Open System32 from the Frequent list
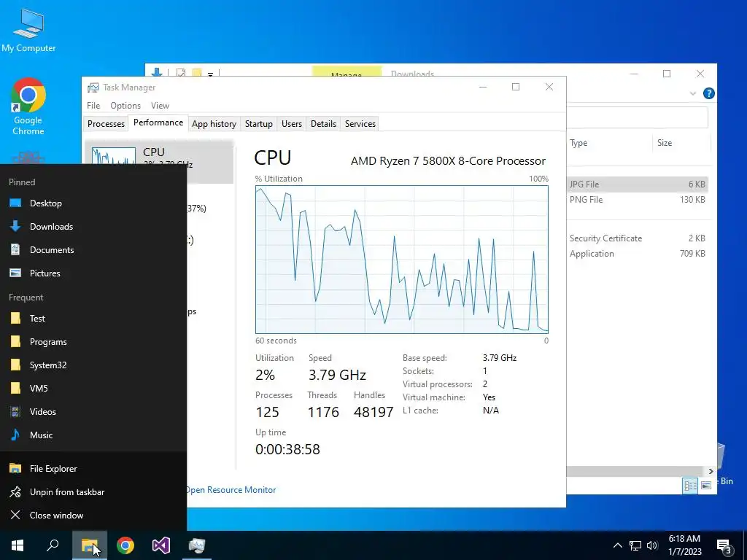Screen dimensions: 747x560 [93, 365]
